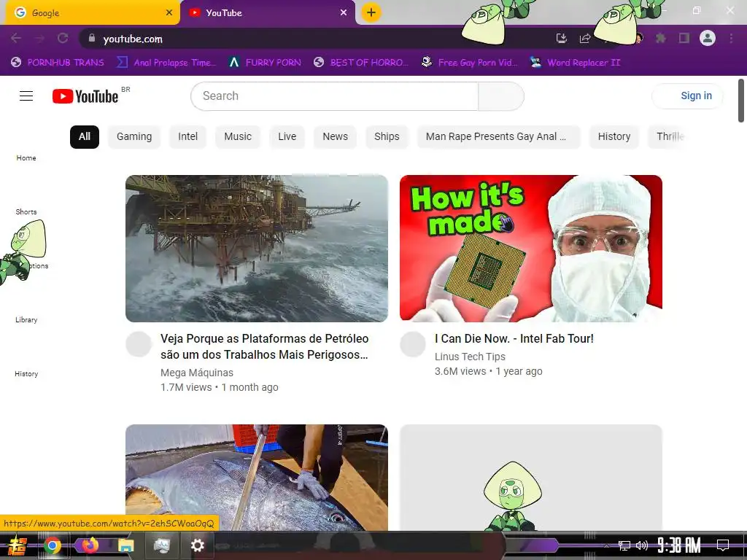Click the share page icon in address bar
The image size is (747, 560).
coord(585,39)
